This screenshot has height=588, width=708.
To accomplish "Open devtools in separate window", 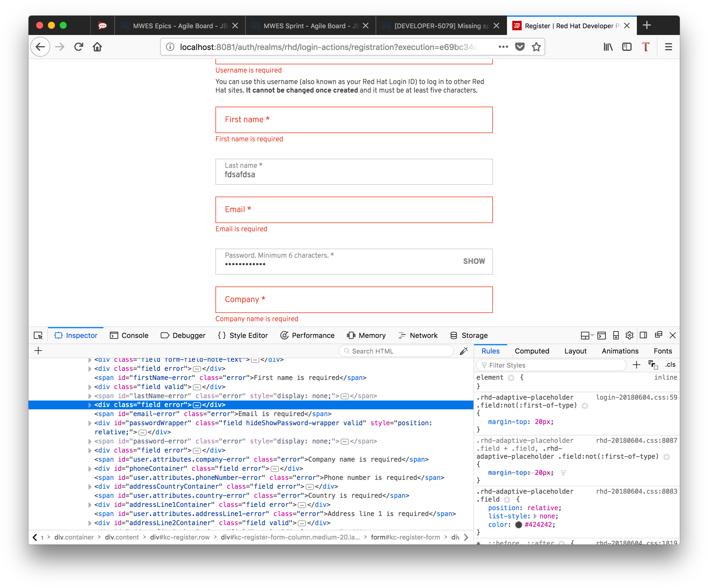I will click(x=658, y=335).
